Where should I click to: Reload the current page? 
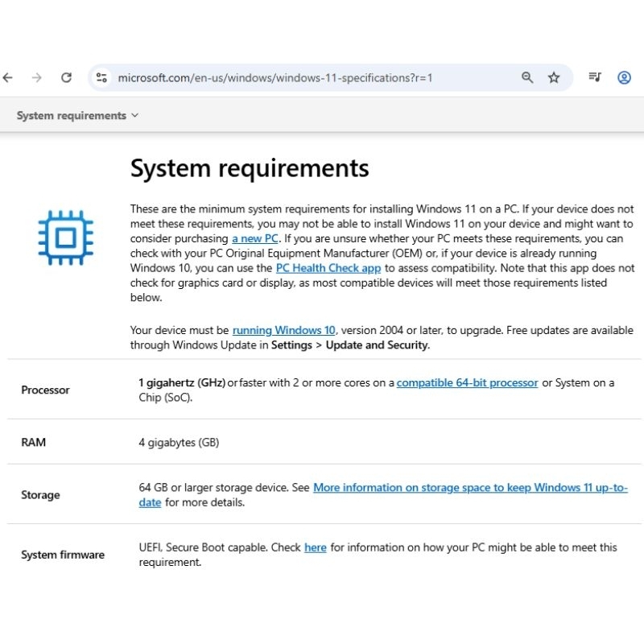67,78
